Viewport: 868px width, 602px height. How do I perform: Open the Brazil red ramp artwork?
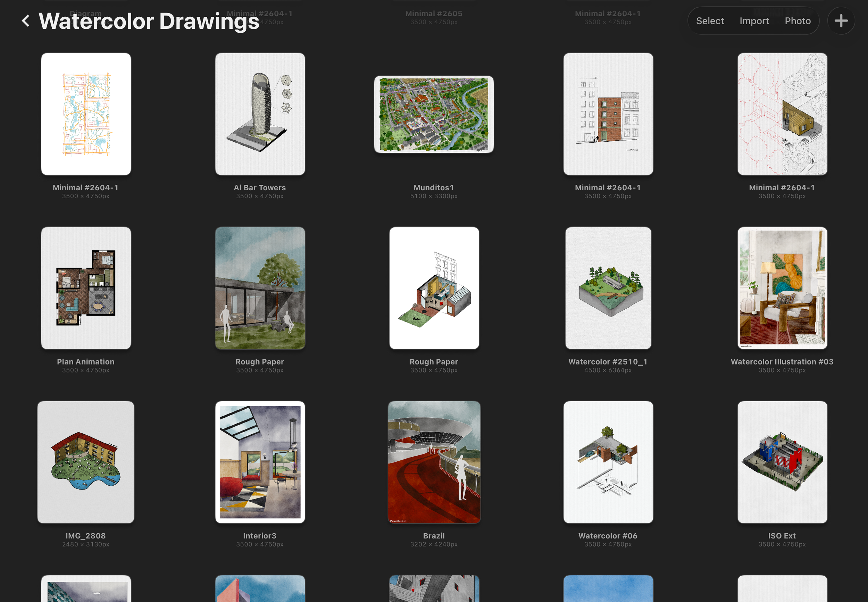click(x=434, y=462)
